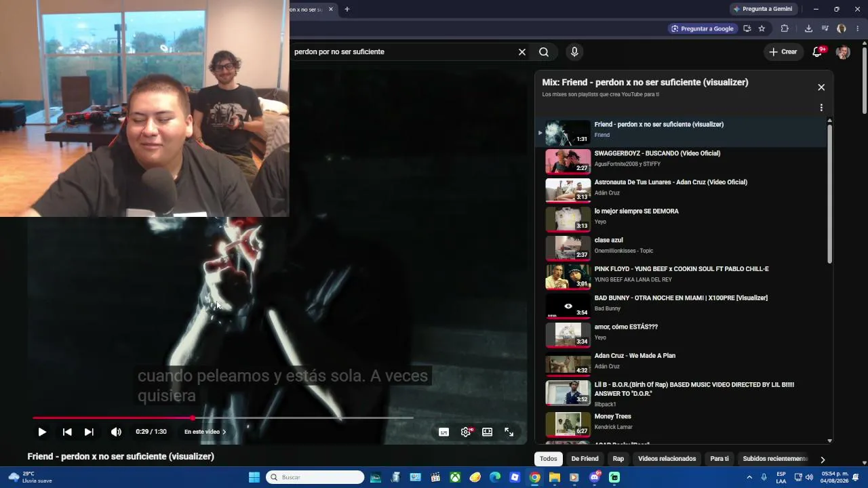The height and width of the screenshot is (488, 868).
Task: Open the Chrome downloads icon
Action: tap(808, 28)
